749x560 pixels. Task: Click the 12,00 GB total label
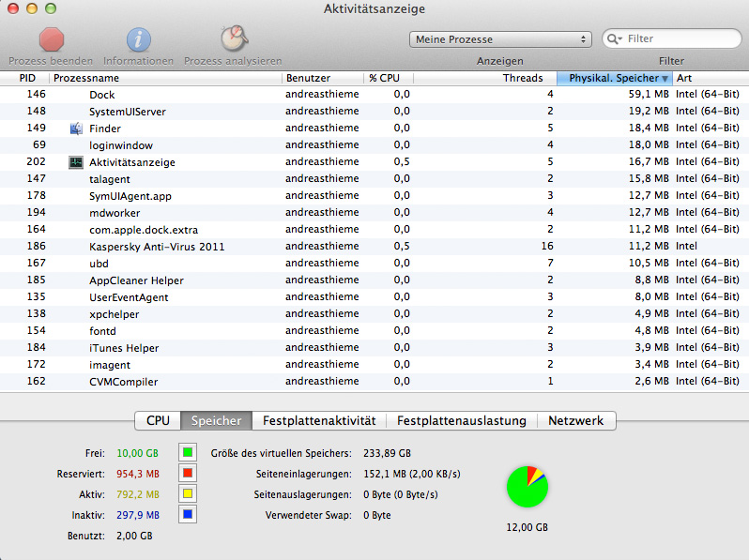[x=527, y=527]
